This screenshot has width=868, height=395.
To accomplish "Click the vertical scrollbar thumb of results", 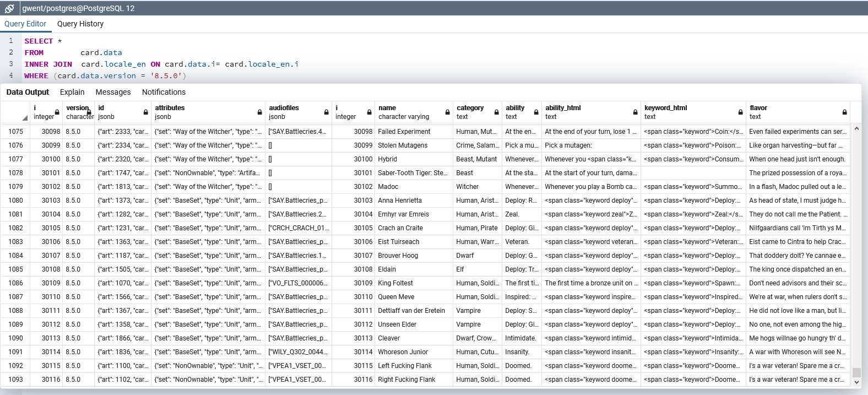I will pyautogui.click(x=856, y=372).
